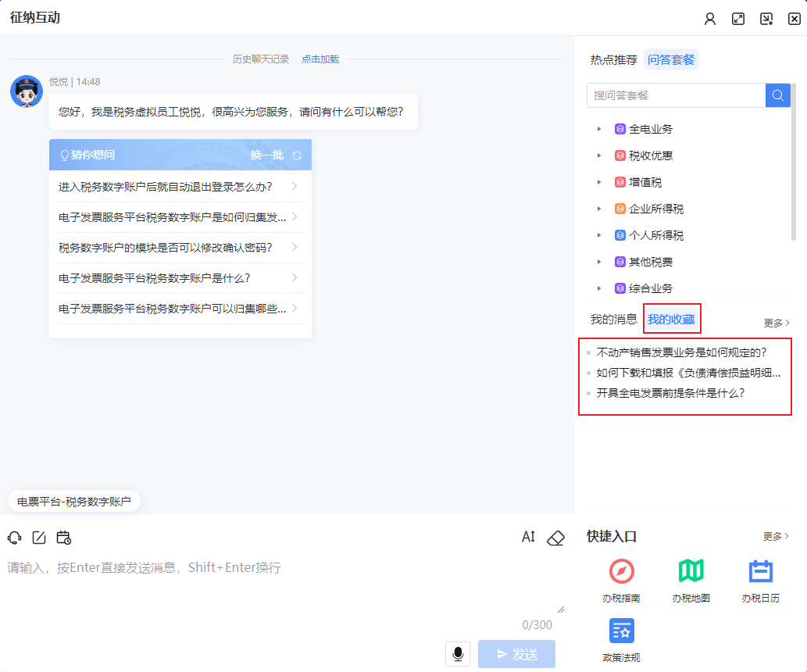
Task: Open favorite 如何下载和填报《负债清偿损益明细
Action: tap(688, 373)
